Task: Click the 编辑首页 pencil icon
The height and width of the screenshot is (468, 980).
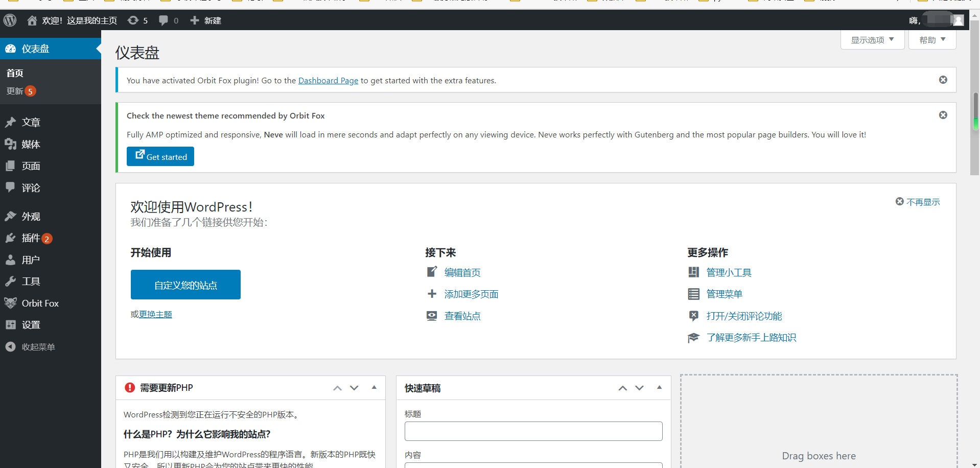Action: tap(432, 272)
